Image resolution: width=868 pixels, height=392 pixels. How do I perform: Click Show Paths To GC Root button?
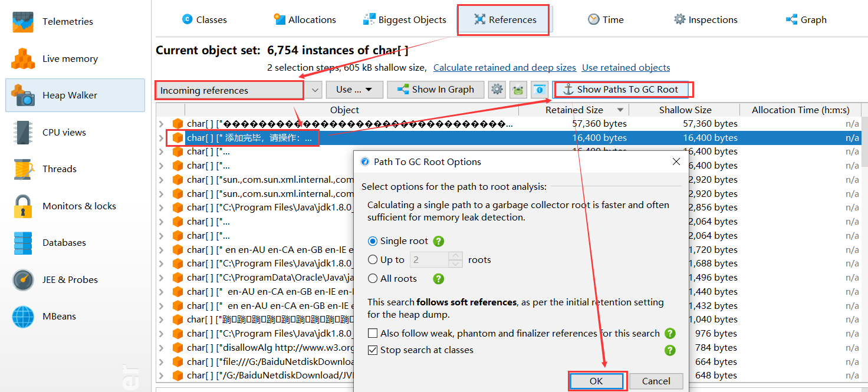(622, 90)
